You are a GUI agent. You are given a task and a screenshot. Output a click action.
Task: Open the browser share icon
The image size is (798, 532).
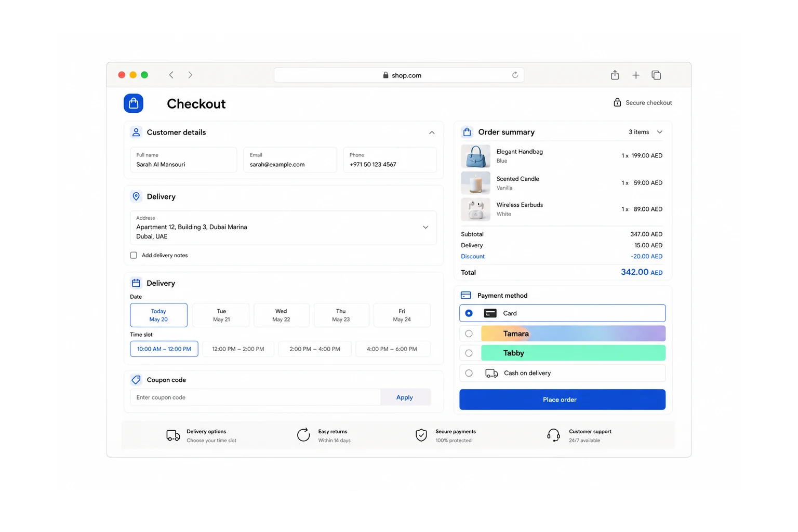click(x=615, y=75)
